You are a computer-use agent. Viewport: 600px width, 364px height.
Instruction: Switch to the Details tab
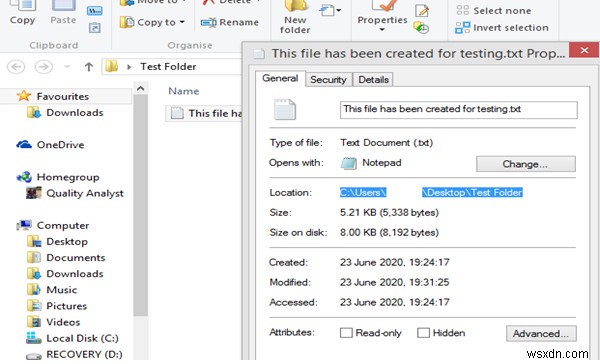tap(373, 80)
